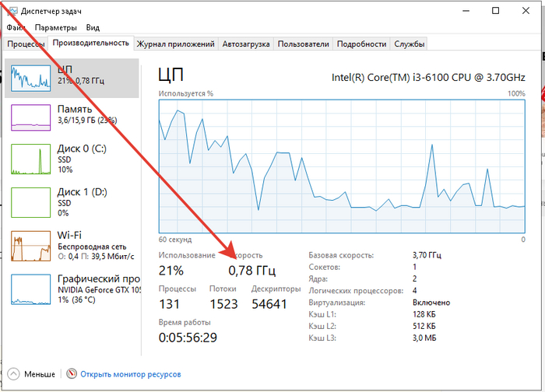Viewport: 545px width, 392px height.
Task: Open the Файл menu
Action: coord(16,27)
